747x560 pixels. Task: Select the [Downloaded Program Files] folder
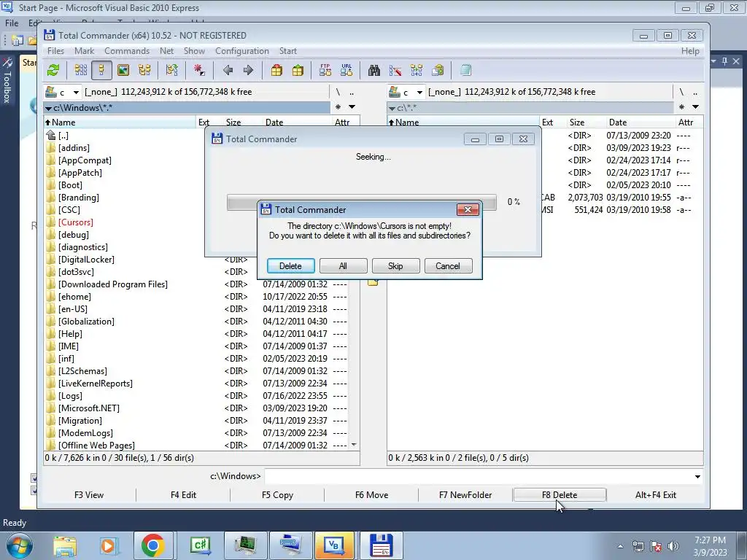[113, 284]
